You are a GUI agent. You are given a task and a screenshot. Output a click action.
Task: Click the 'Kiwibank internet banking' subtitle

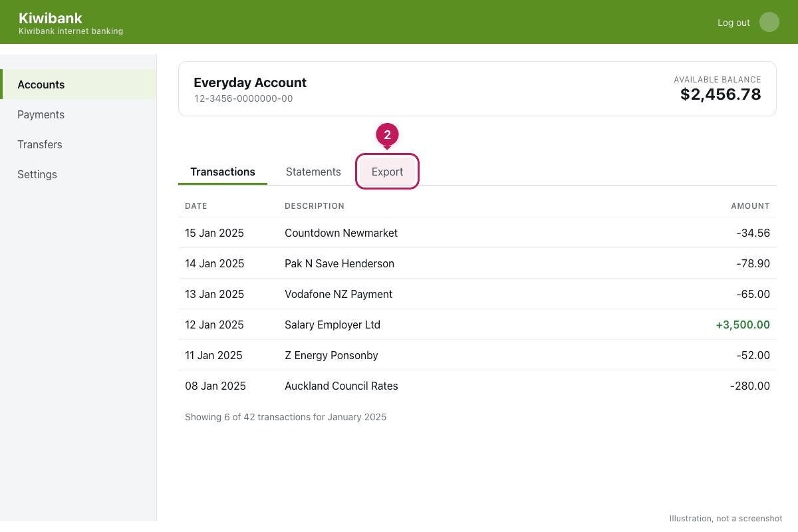click(x=70, y=31)
